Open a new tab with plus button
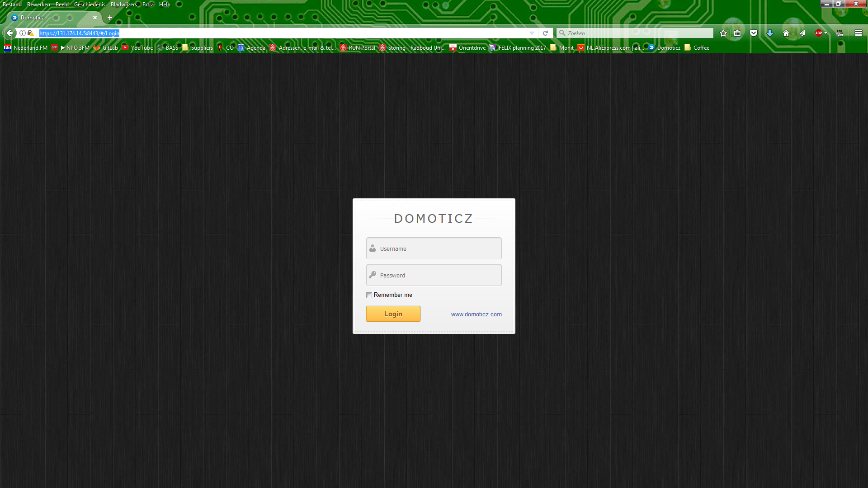 click(110, 18)
